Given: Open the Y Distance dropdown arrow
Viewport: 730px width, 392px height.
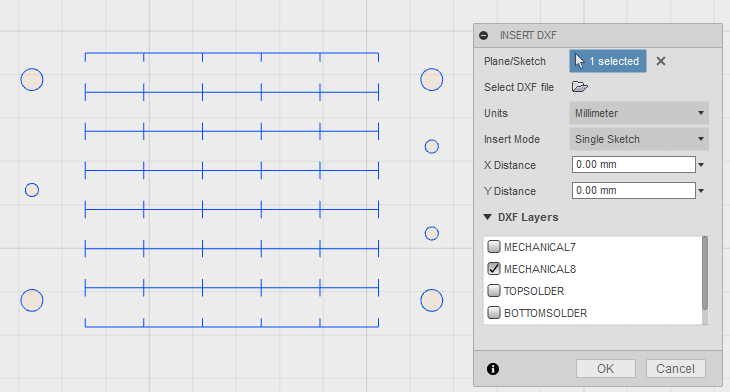Looking at the screenshot, I should point(701,191).
